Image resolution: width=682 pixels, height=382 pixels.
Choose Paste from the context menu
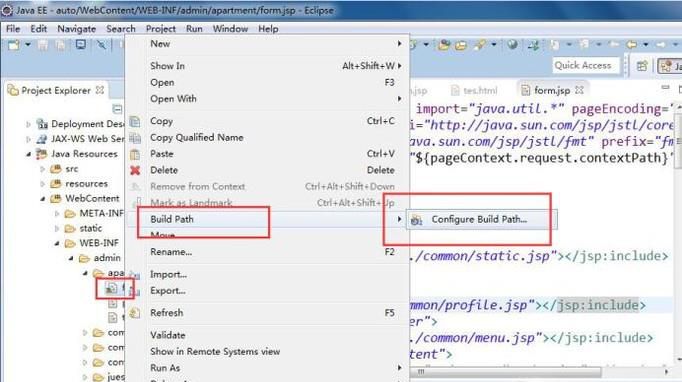pos(267,154)
